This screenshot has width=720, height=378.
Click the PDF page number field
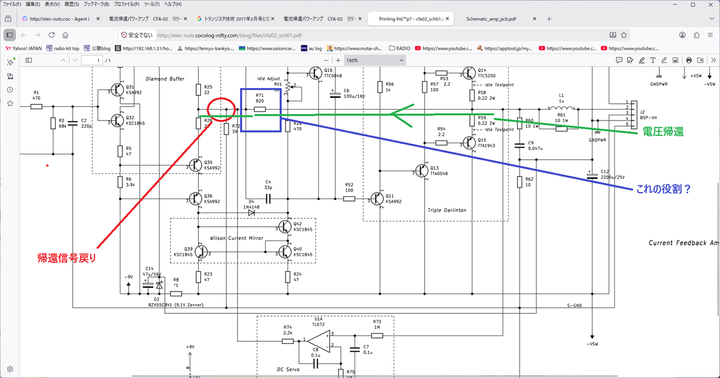pyautogui.click(x=92, y=60)
